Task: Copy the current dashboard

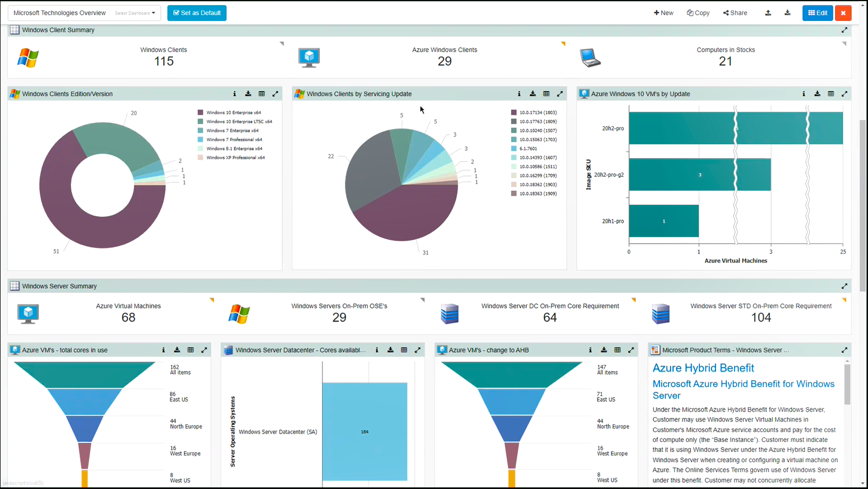Action: click(698, 13)
